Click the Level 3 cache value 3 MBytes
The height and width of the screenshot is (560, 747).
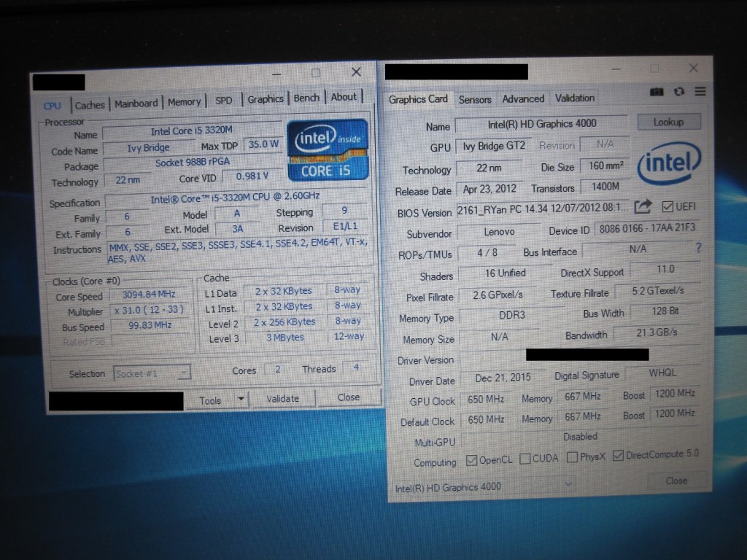tap(285, 337)
